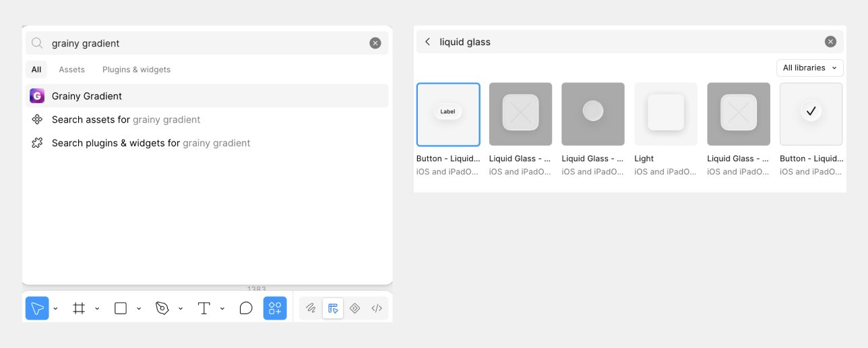This screenshot has width=868, height=348.
Task: Switch to Design mode toggle
Action: coord(333,308)
